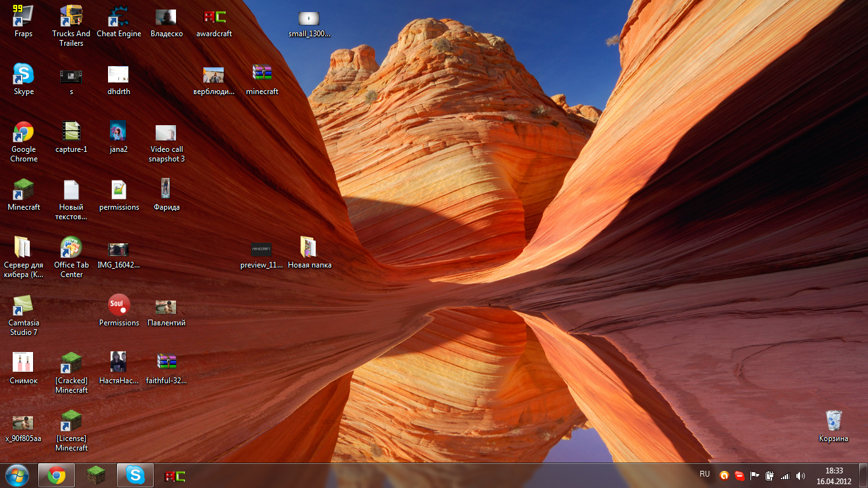Screen dimensions: 868x488
Task: Click the Minecraft block taskbar button
Action: click(96, 475)
